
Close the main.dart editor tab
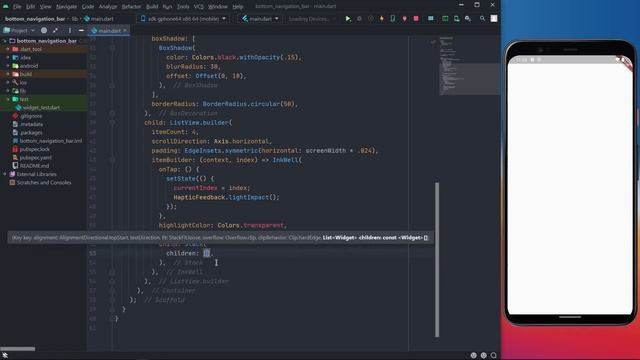click(x=125, y=31)
